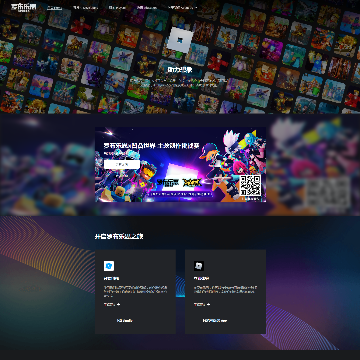Open the fourth header navigation item
Viewport: 360px width, 360px height.
click(x=147, y=7)
